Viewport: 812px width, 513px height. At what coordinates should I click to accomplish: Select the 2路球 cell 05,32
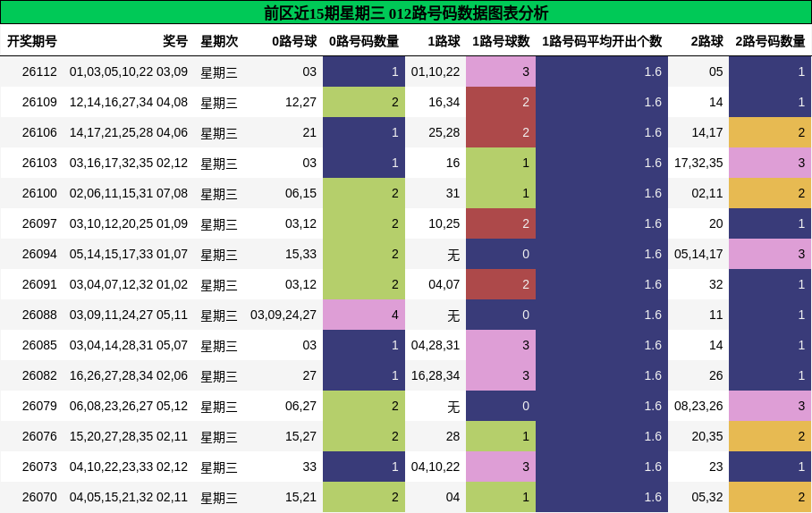[707, 497]
